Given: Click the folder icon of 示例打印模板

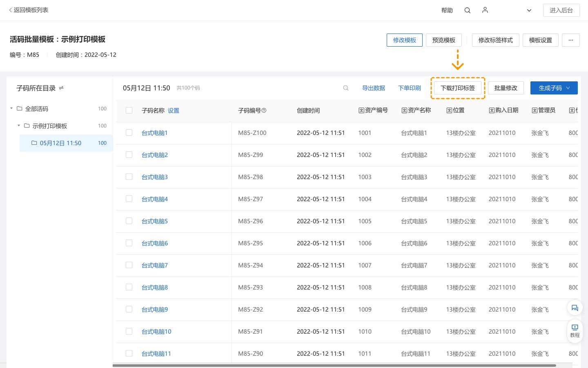Looking at the screenshot, I should [27, 126].
